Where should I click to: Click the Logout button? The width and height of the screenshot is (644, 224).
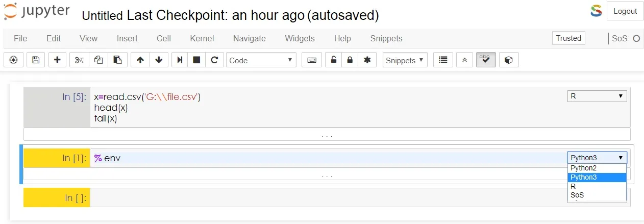625,11
